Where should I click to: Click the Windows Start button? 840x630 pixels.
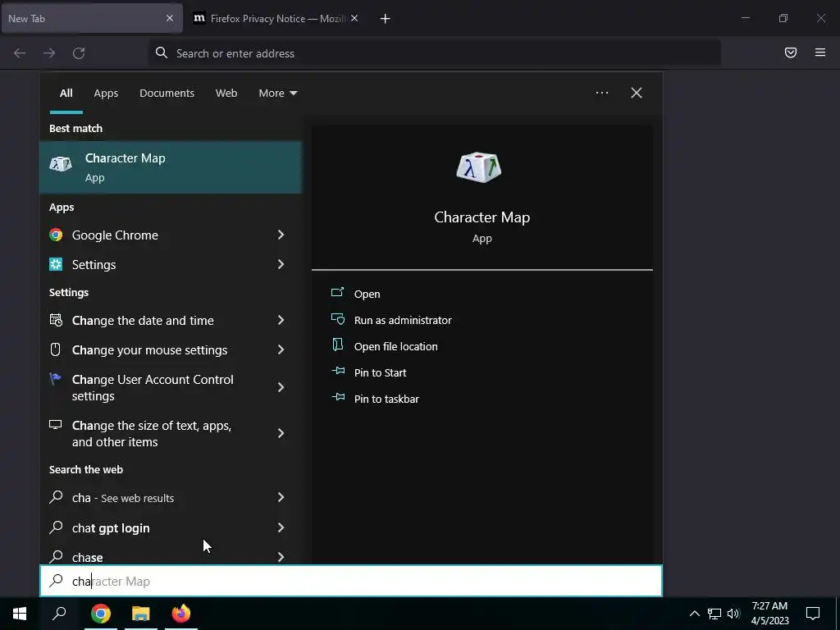tap(20, 614)
